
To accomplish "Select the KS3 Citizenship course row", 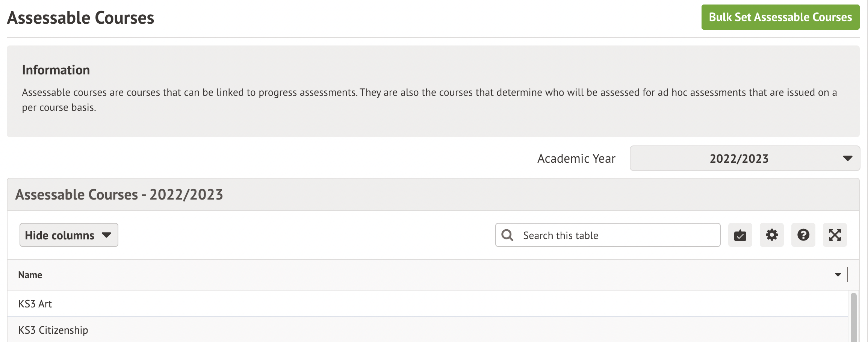I will pyautogui.click(x=53, y=330).
